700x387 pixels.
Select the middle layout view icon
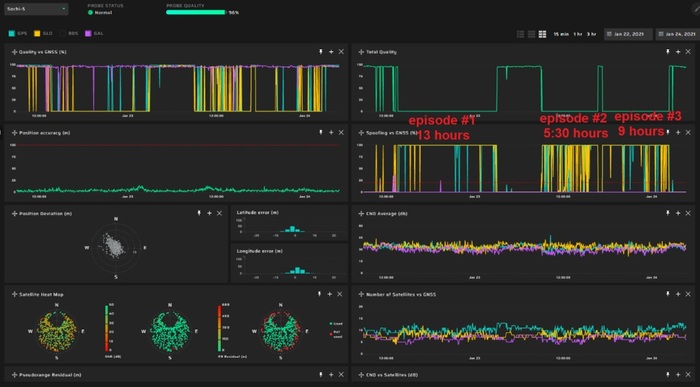coord(531,34)
